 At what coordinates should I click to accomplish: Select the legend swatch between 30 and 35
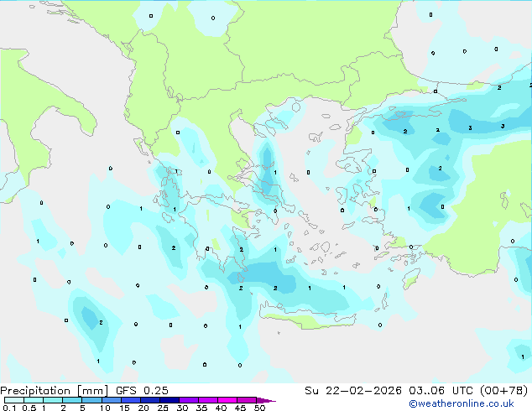(188, 400)
